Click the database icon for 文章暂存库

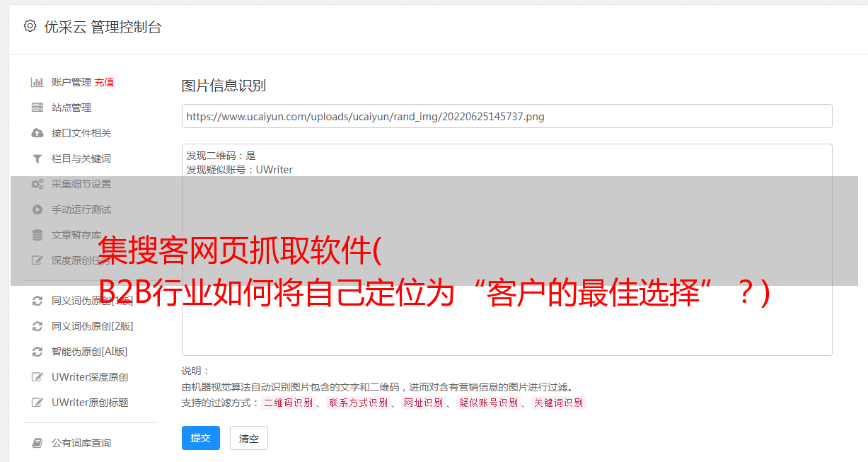click(x=37, y=235)
